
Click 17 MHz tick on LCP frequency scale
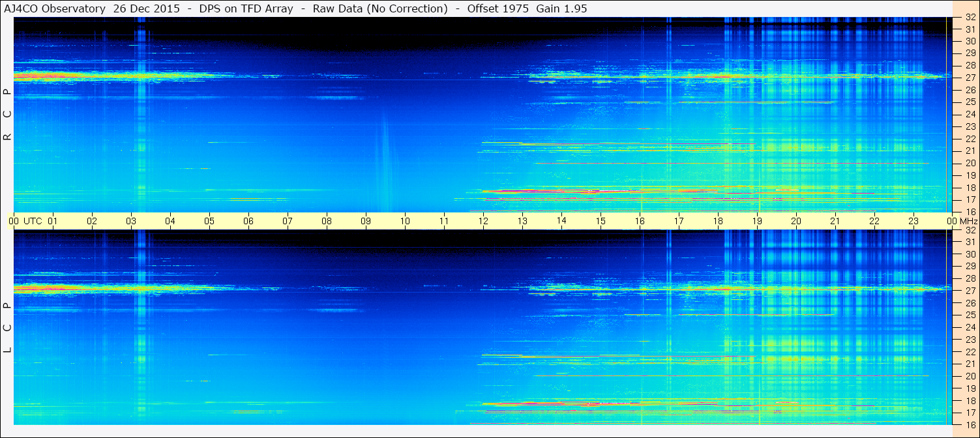970,413
